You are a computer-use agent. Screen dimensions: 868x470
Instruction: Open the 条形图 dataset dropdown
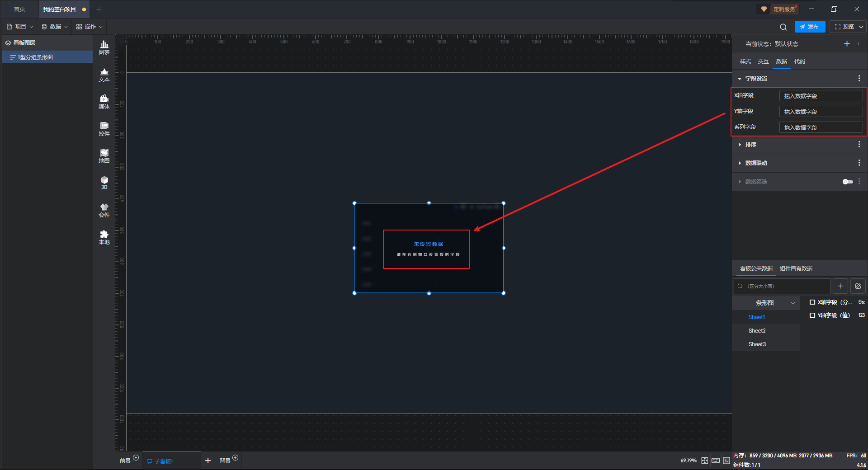tap(766, 303)
